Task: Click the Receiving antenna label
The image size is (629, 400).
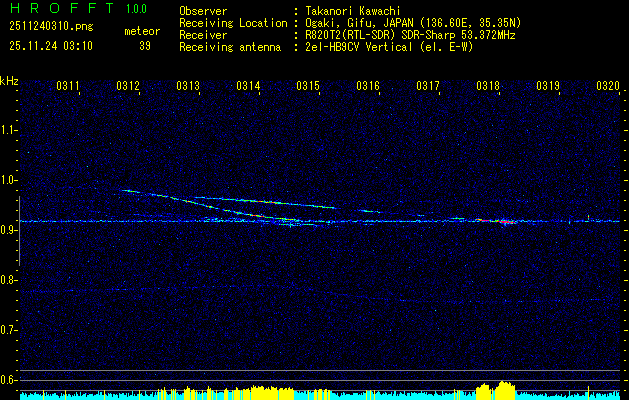Action: pyautogui.click(x=230, y=47)
